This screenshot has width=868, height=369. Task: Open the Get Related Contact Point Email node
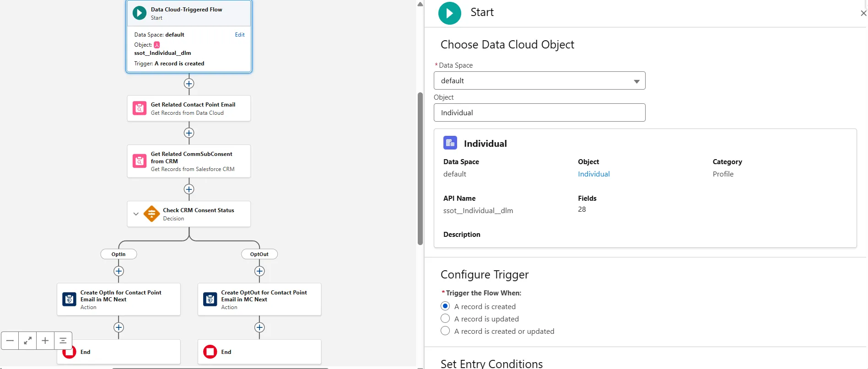pyautogui.click(x=189, y=108)
